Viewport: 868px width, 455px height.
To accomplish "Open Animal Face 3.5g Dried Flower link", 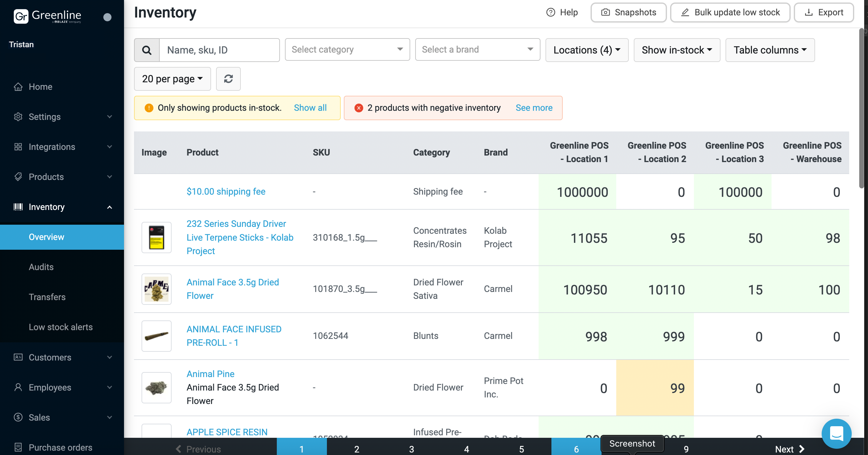I will click(x=233, y=289).
